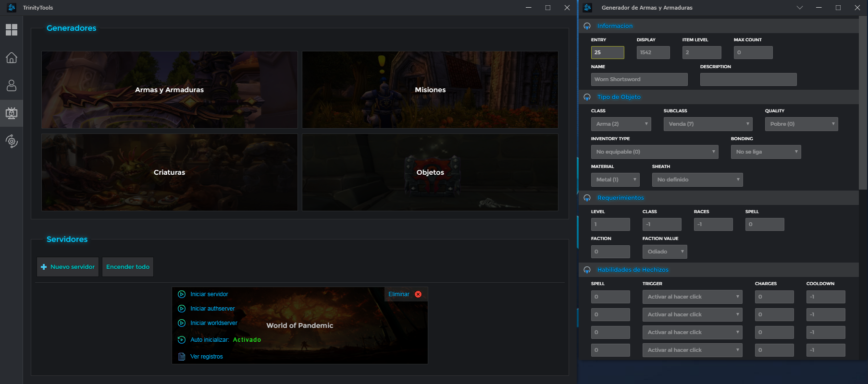
Task: Click the red Eliminar cross icon
Action: point(418,294)
